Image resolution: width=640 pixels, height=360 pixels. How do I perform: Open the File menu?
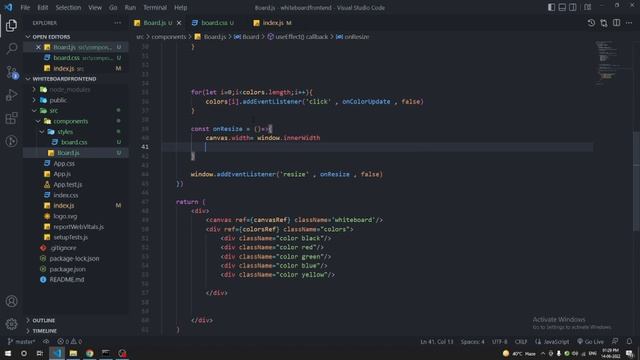(25, 7)
